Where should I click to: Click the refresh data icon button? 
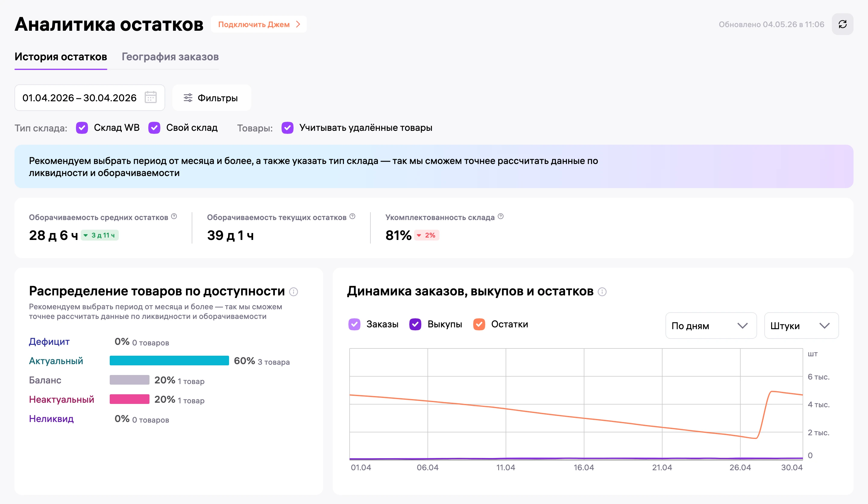coord(842,24)
